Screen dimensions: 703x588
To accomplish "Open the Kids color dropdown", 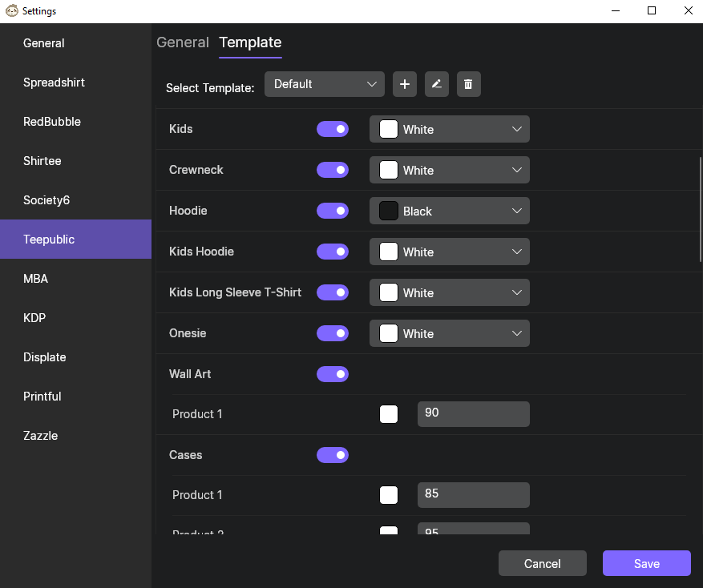I will point(449,129).
